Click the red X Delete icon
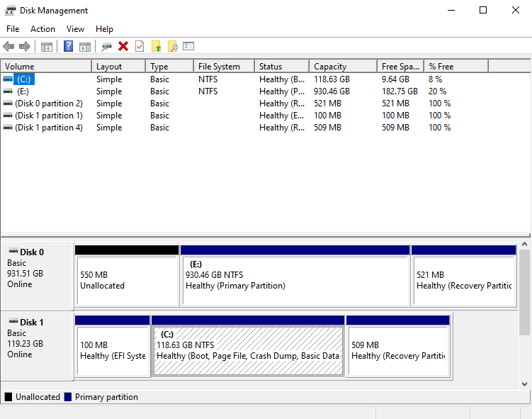 click(123, 46)
